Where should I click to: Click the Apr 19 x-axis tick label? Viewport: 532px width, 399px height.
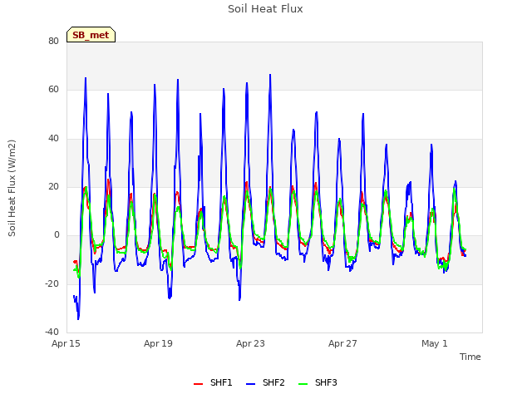tap(158, 343)
